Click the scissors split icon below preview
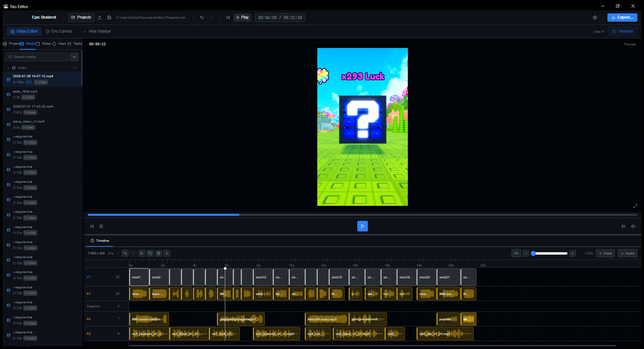Screen dimensions: 644x349 point(101,226)
